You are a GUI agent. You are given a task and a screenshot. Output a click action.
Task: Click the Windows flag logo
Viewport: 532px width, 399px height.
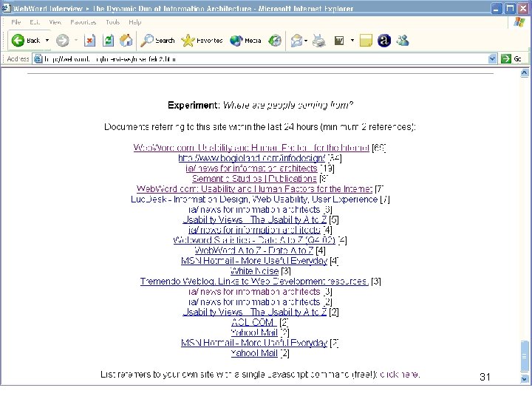519,22
